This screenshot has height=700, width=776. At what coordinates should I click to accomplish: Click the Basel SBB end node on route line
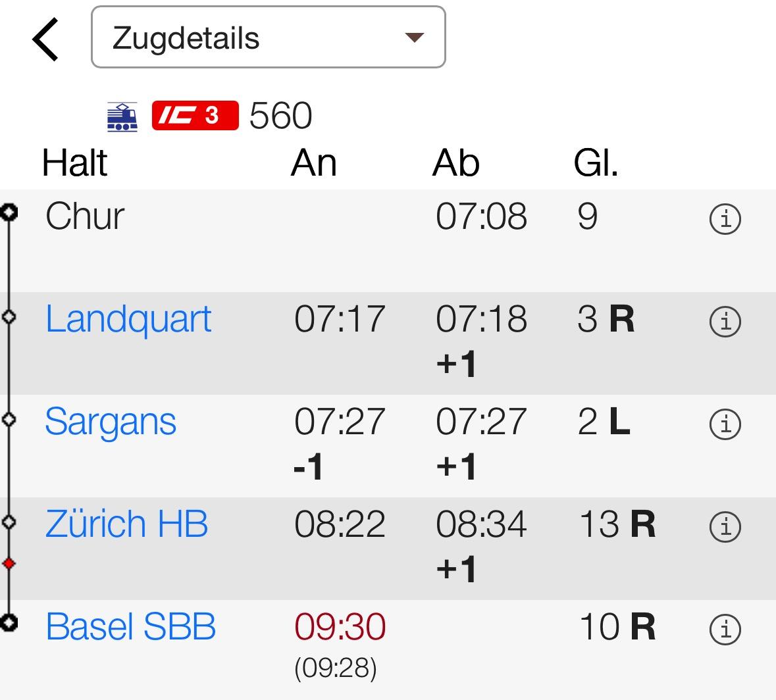(x=9, y=622)
